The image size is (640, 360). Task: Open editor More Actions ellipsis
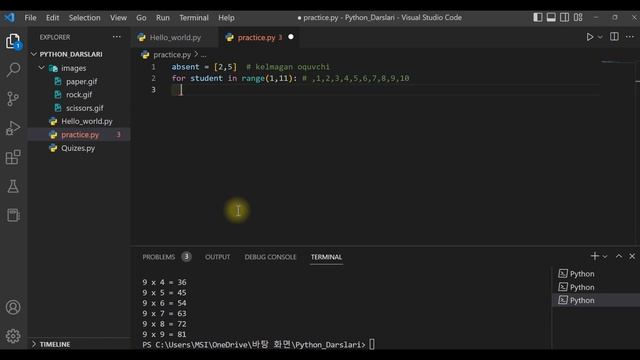tap(630, 37)
